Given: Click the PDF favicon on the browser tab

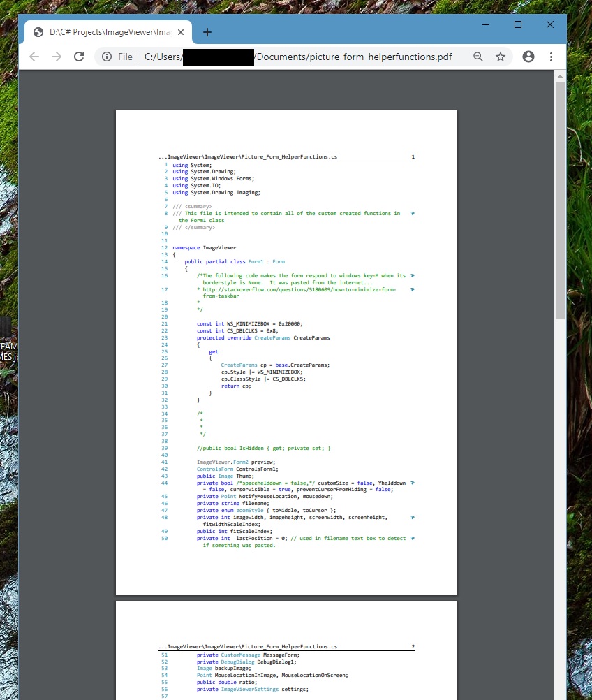Looking at the screenshot, I should pyautogui.click(x=38, y=31).
